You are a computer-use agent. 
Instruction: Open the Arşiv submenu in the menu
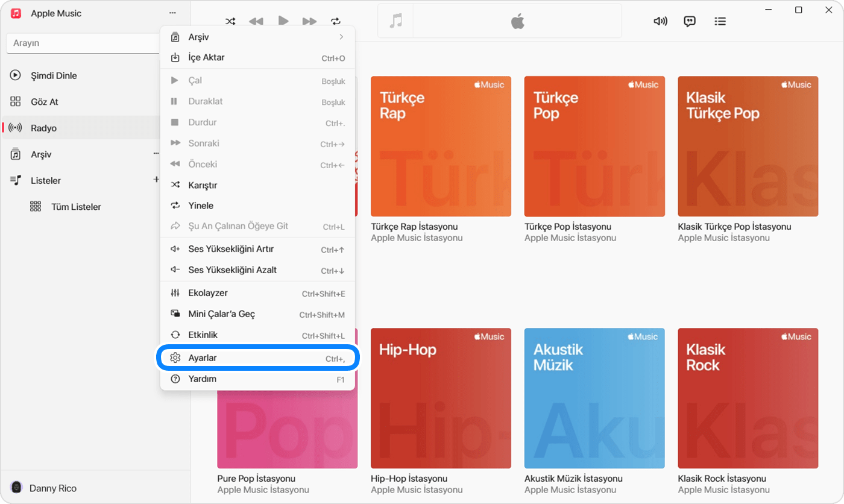coord(258,37)
